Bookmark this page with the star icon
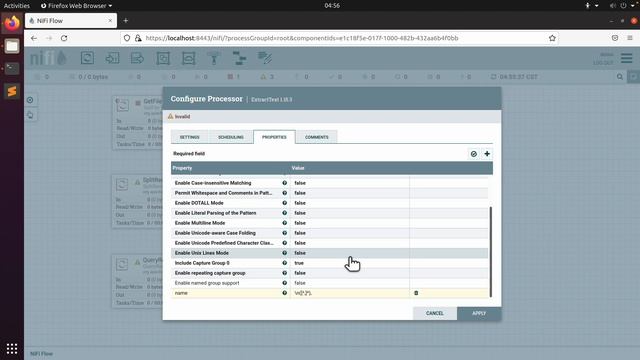Screen dimensions: 640x360 click(x=552, y=38)
